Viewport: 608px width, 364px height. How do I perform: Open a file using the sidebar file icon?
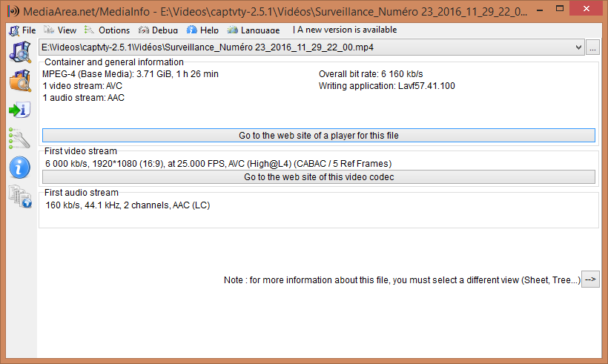[20, 53]
